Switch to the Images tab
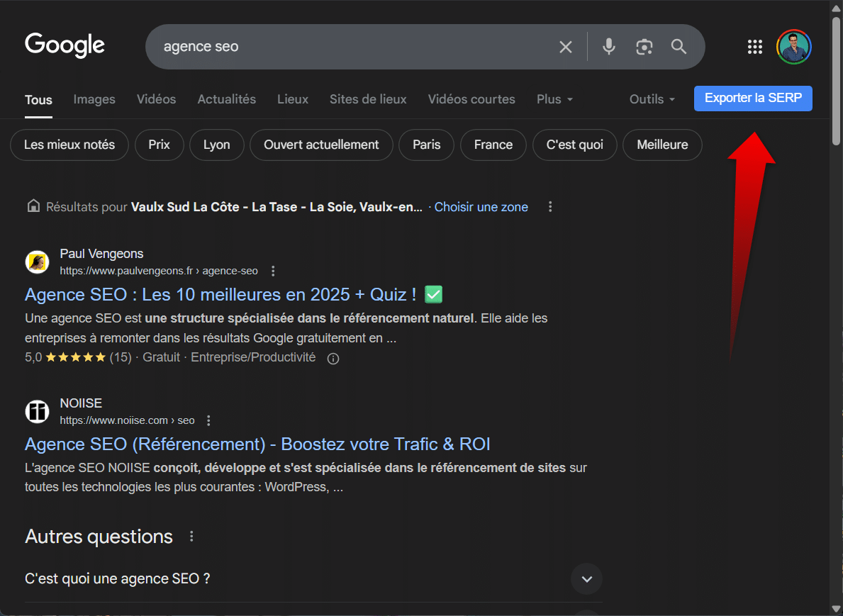 tap(94, 99)
